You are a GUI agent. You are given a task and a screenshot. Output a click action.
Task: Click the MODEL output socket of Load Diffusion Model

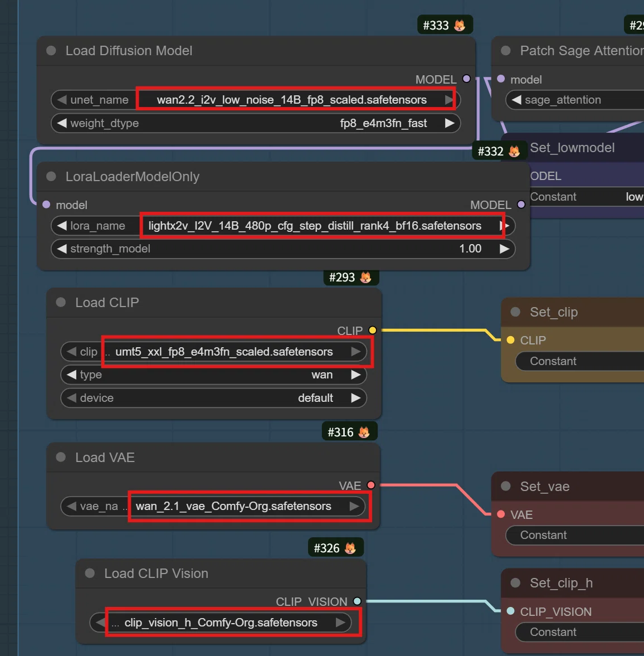pos(466,79)
